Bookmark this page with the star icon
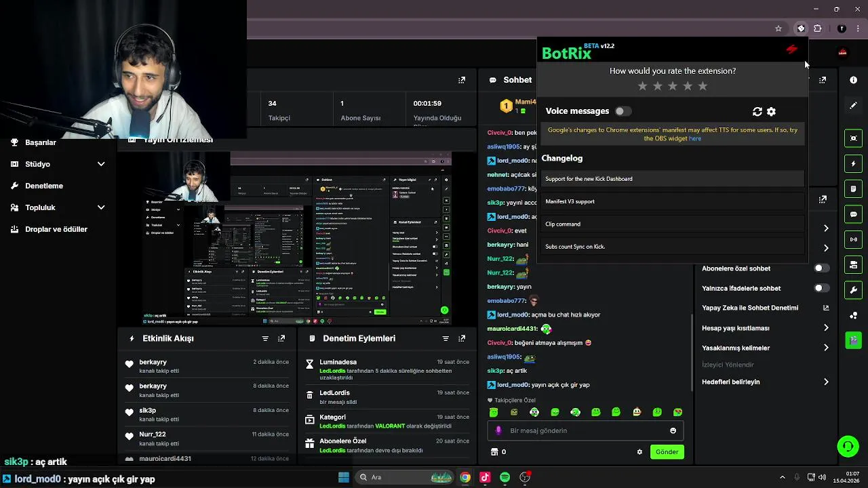 (778, 28)
